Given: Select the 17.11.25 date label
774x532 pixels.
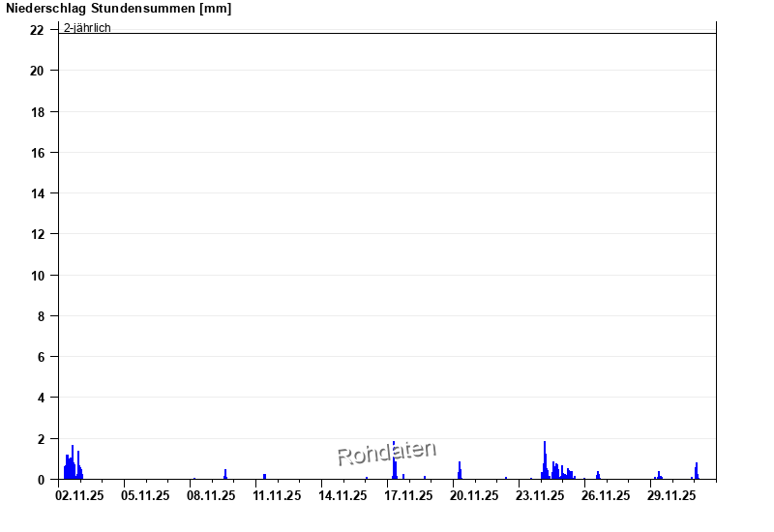Looking at the screenshot, I should (x=408, y=495).
